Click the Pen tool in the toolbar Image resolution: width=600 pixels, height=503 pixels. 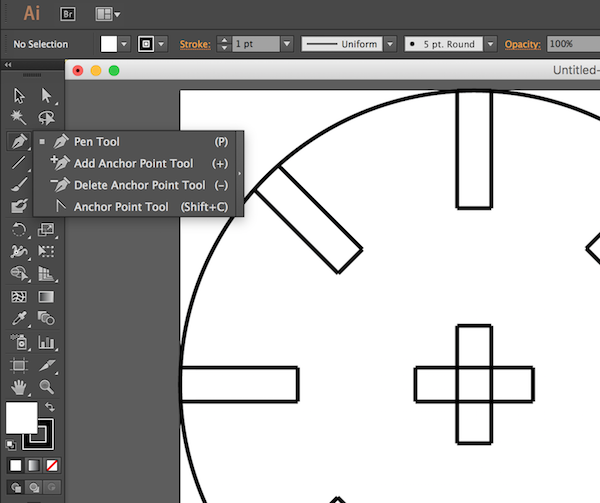19,141
